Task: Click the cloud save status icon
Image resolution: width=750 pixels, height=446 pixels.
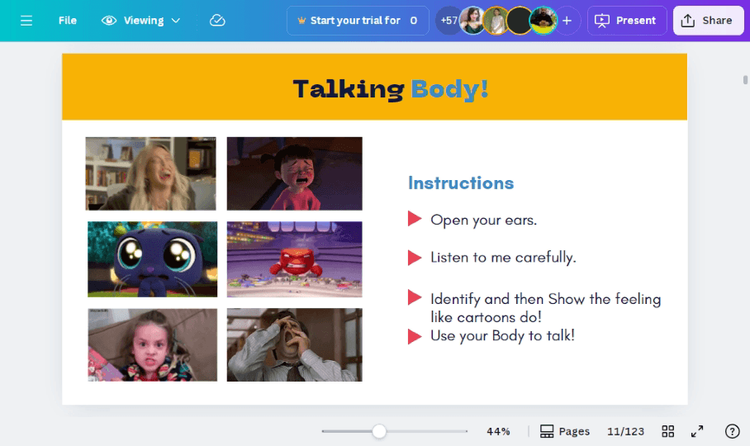Action: pos(217,21)
